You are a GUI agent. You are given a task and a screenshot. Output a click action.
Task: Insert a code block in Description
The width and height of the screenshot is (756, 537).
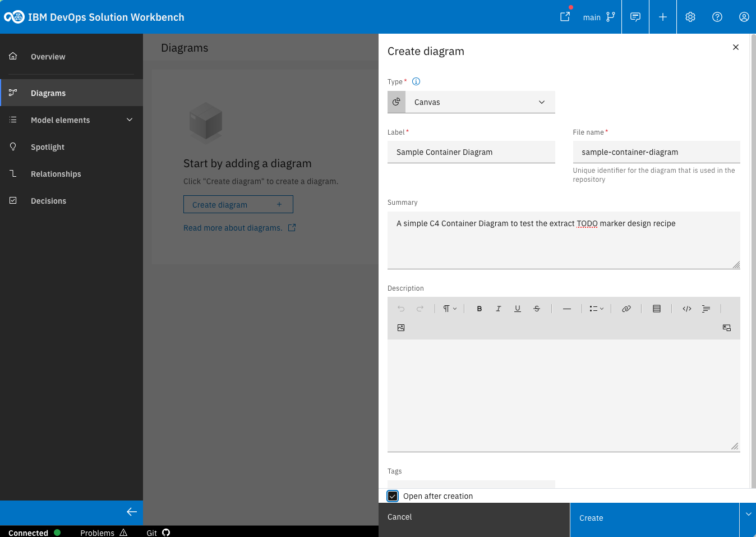687,309
